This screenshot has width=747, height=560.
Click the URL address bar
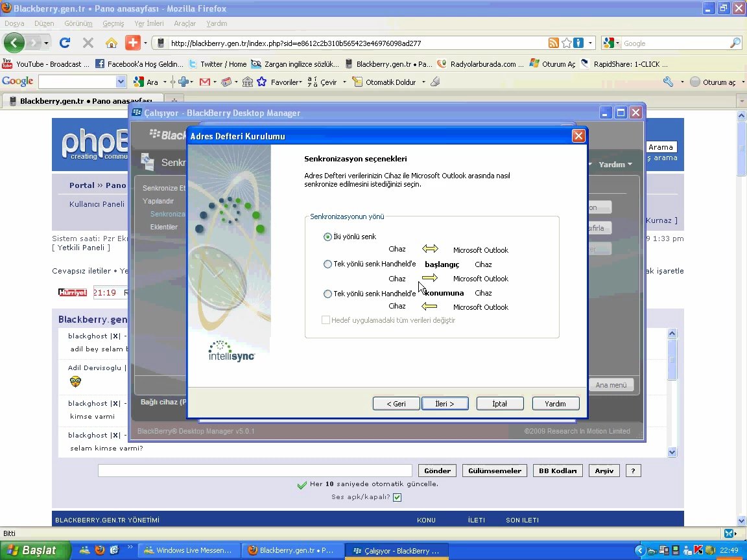pos(353,43)
